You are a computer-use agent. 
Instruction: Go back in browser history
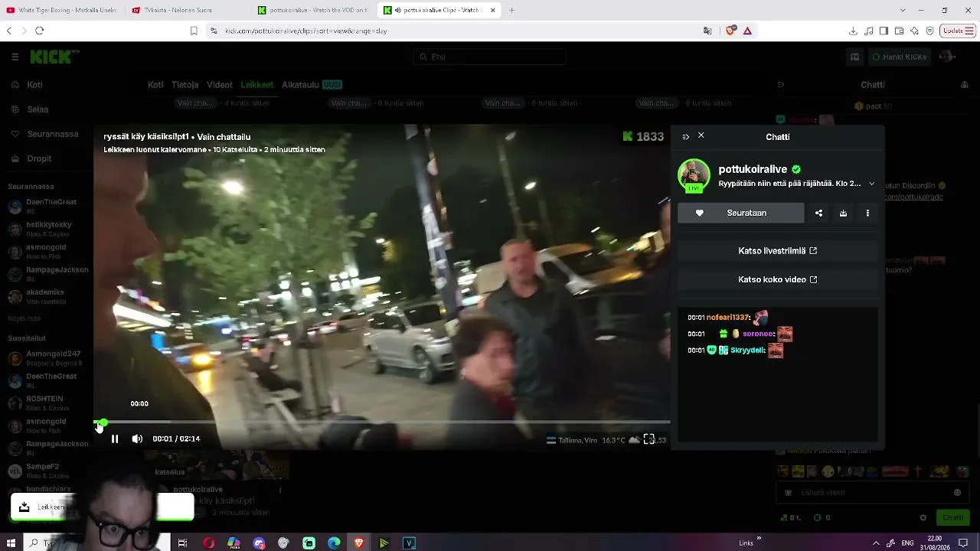9,31
